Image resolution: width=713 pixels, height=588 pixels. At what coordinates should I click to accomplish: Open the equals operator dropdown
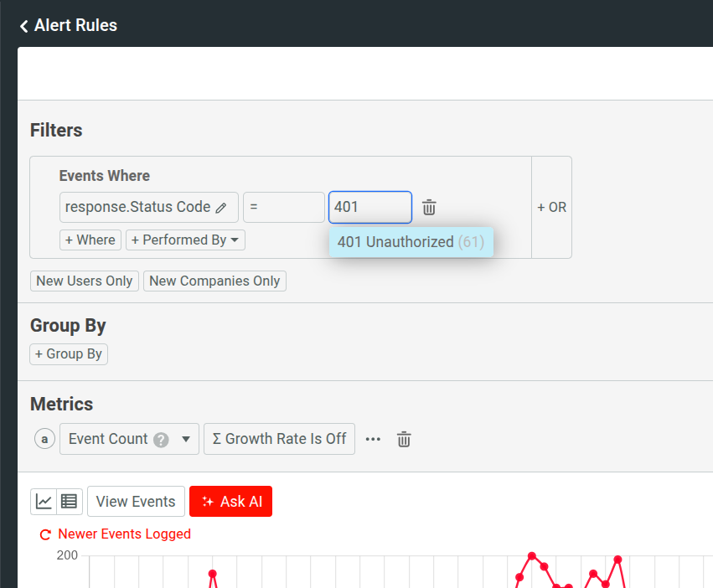click(x=283, y=207)
